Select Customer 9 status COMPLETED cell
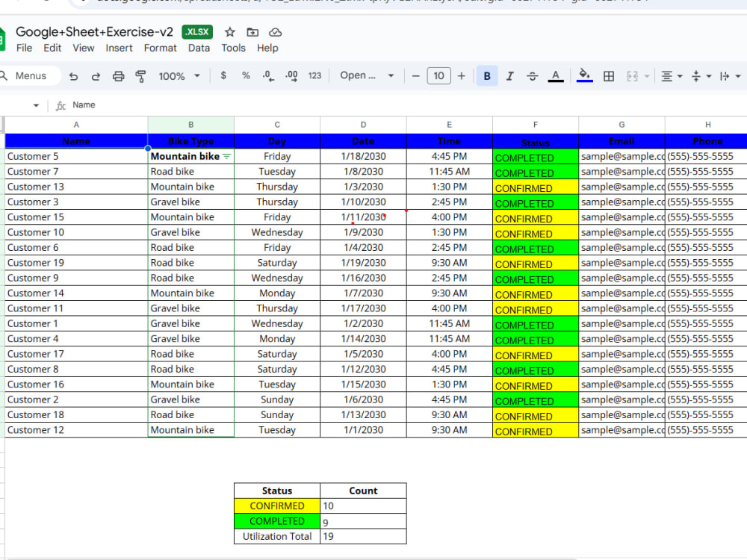The width and height of the screenshot is (747, 560). (536, 278)
